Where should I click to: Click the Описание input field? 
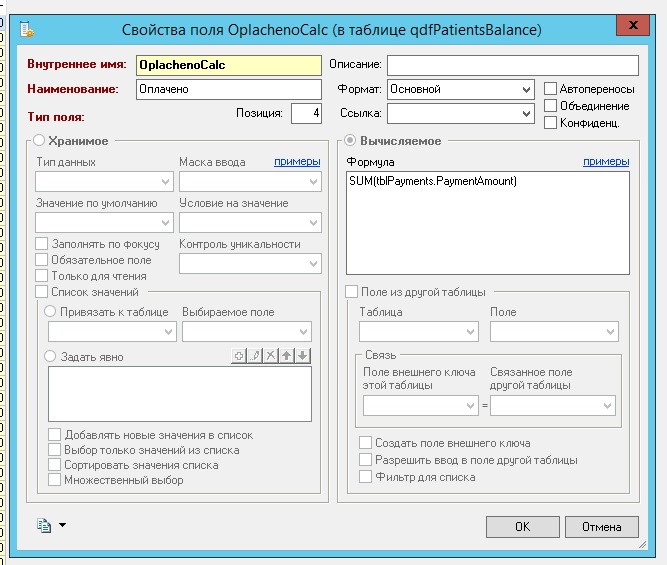[x=512, y=65]
